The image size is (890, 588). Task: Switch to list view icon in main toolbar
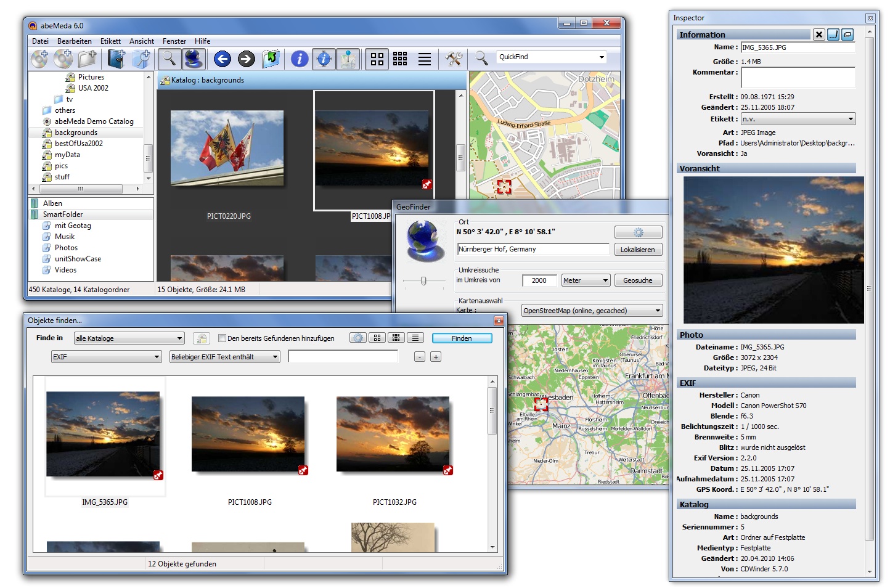(x=425, y=59)
